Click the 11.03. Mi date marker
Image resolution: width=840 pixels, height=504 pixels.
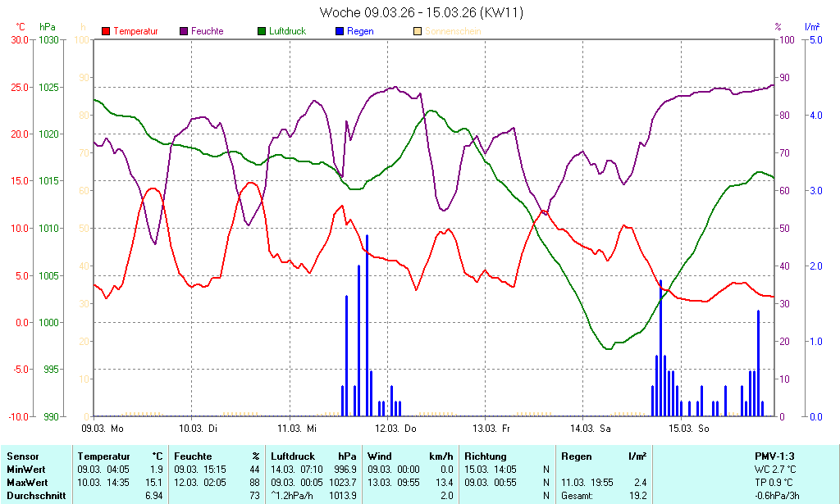click(297, 428)
